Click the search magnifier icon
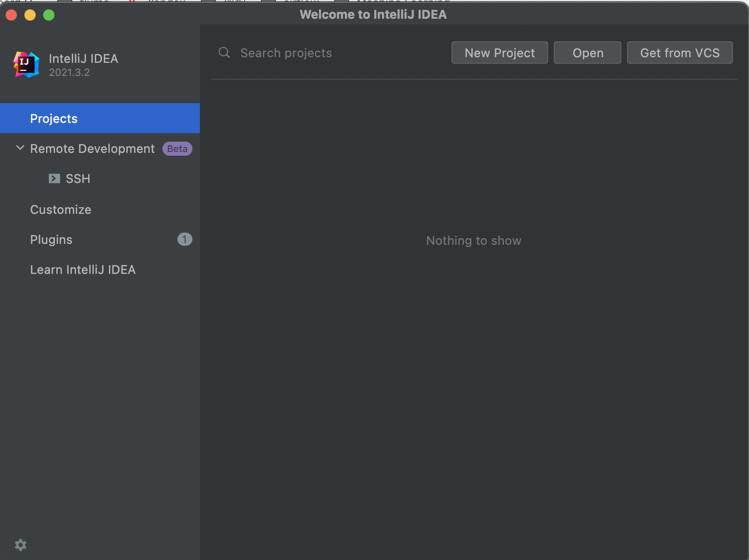749x560 pixels. [224, 53]
